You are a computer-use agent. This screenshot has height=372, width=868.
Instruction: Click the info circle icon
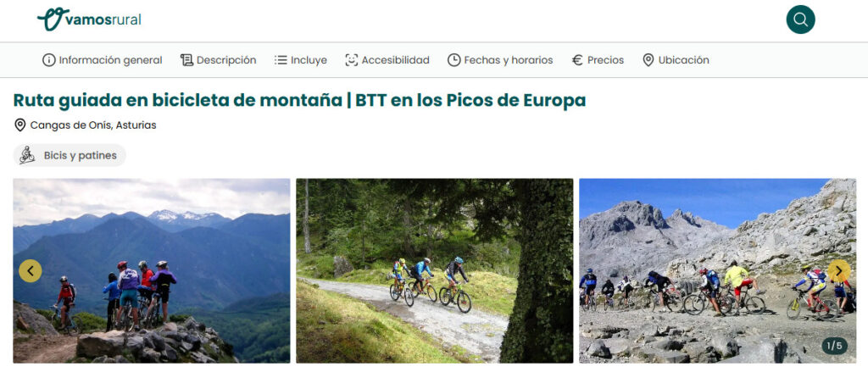pyautogui.click(x=48, y=60)
